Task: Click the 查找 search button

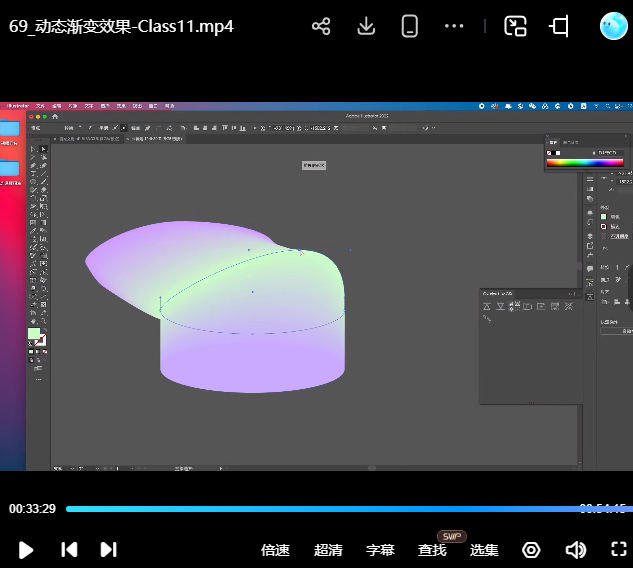Action: point(432,550)
